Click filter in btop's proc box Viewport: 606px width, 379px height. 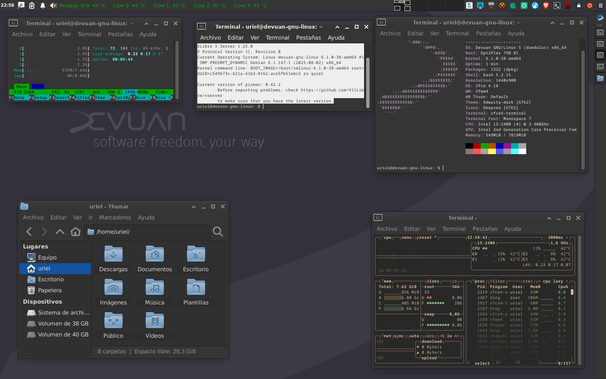tap(497, 281)
